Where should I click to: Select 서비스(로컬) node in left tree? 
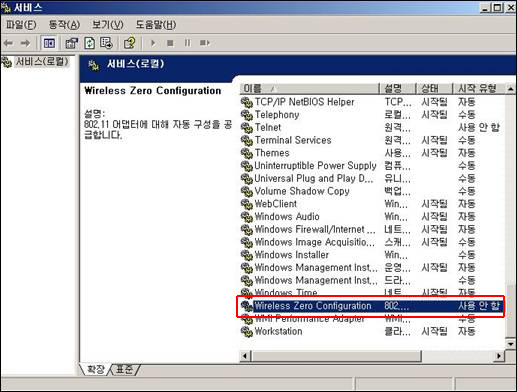[x=42, y=62]
